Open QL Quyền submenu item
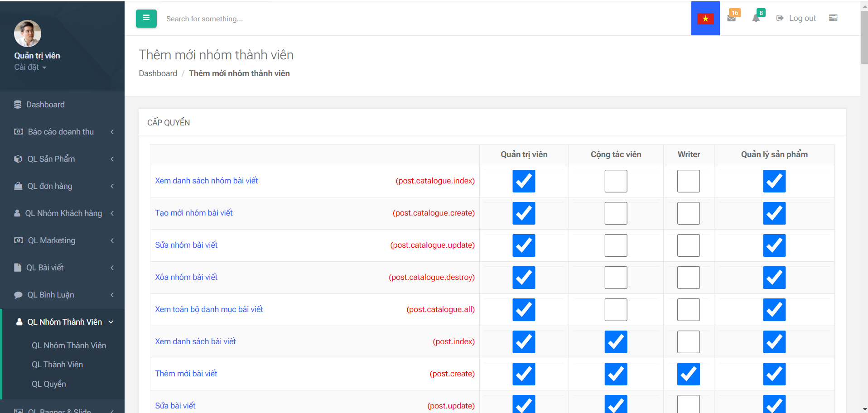868x413 pixels. click(49, 384)
